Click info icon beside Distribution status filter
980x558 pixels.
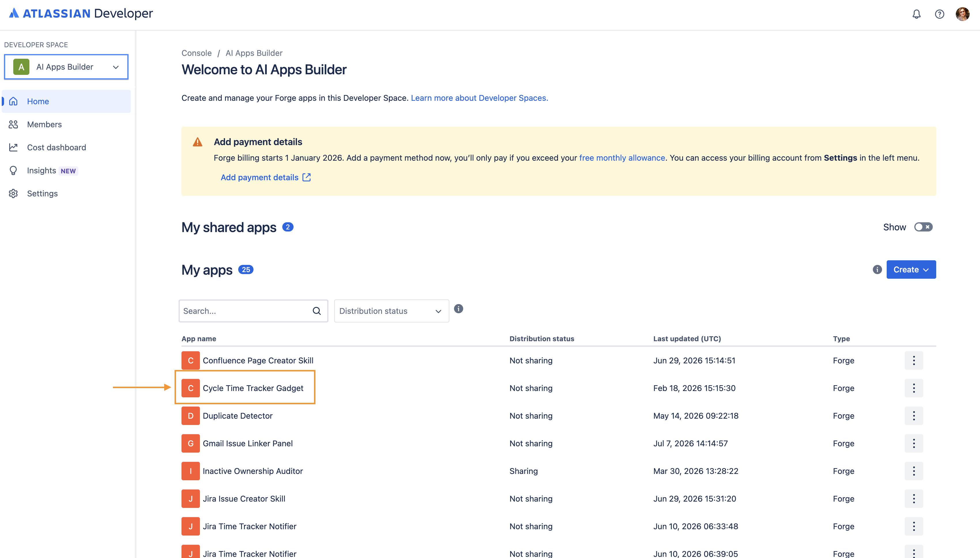459,308
